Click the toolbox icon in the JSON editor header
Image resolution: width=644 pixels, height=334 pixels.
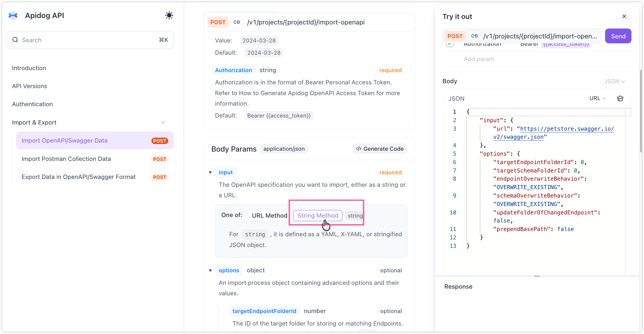620,98
